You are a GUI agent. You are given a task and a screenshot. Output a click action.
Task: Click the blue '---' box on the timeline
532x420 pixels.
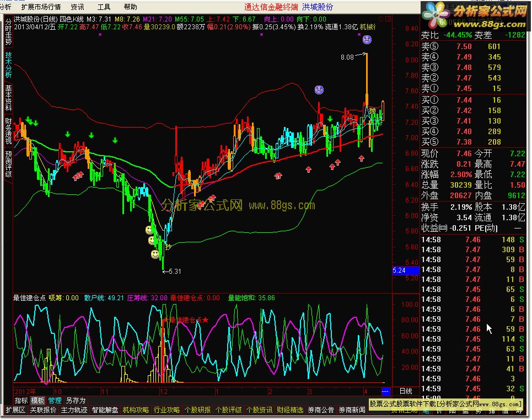pos(385,391)
